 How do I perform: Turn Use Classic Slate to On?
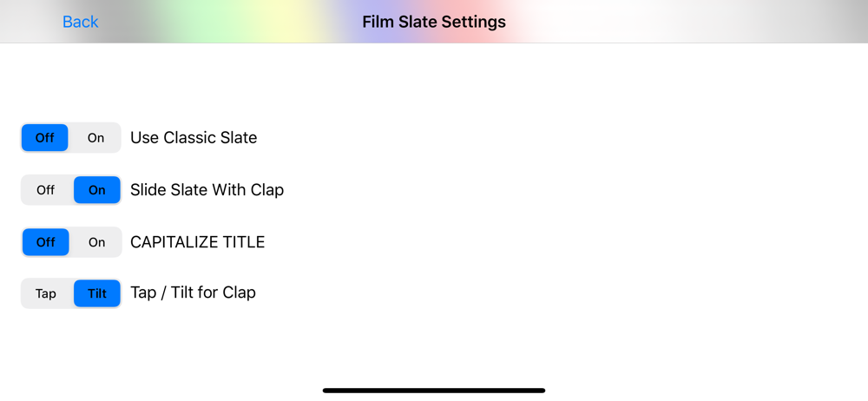(x=95, y=138)
